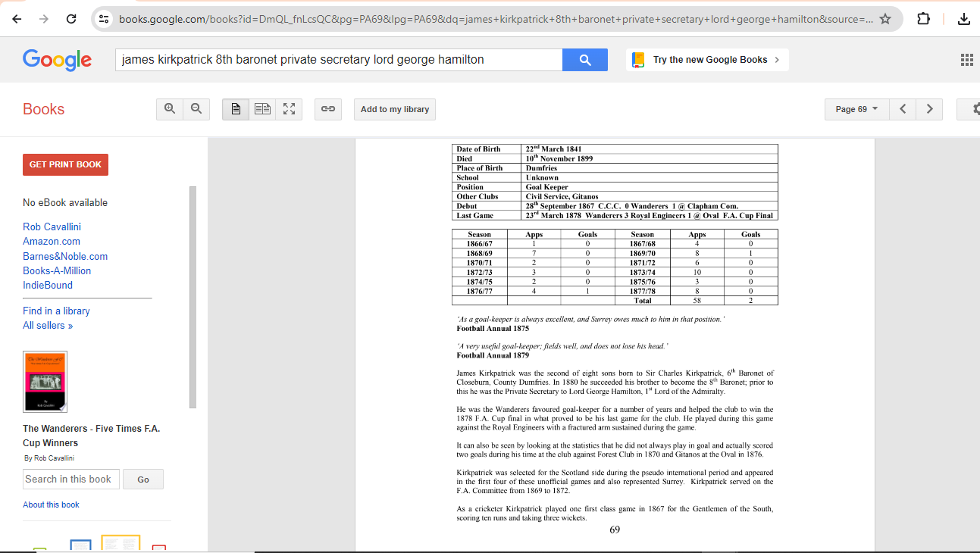Open the Barnes&Noble.com link
The width and height of the screenshot is (980, 553).
tap(65, 256)
